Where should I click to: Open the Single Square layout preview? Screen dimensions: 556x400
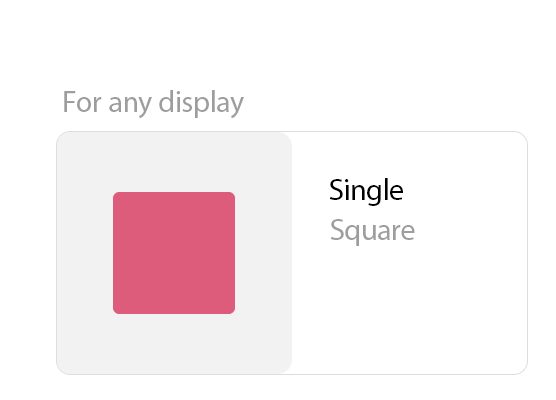tap(174, 253)
